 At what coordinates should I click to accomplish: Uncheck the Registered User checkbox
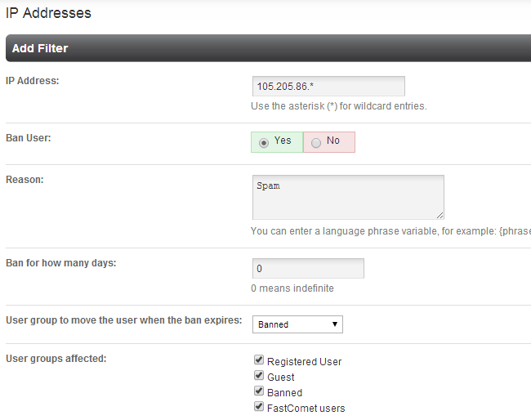pos(259,360)
